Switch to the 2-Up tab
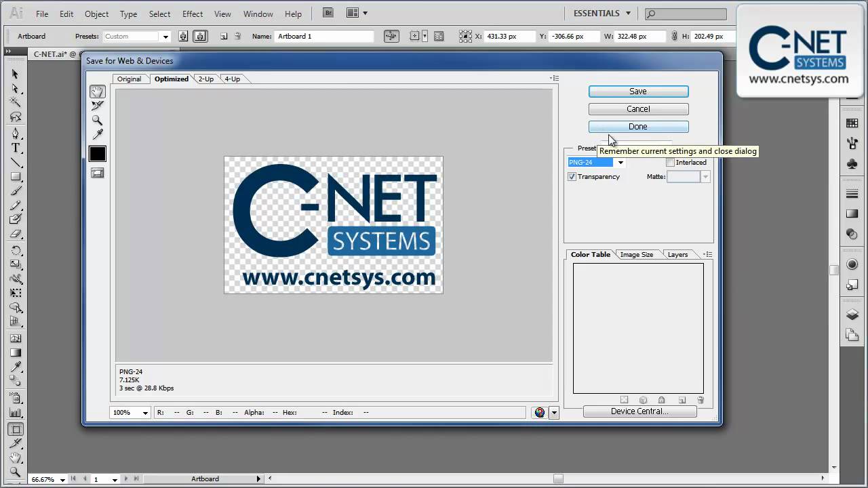The width and height of the screenshot is (868, 488). 205,79
